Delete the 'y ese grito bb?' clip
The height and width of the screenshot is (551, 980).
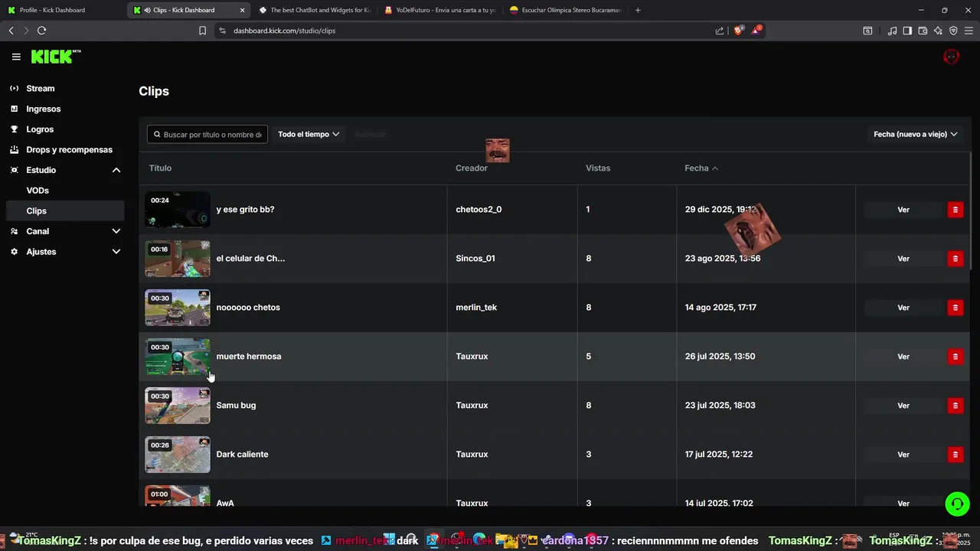point(955,210)
